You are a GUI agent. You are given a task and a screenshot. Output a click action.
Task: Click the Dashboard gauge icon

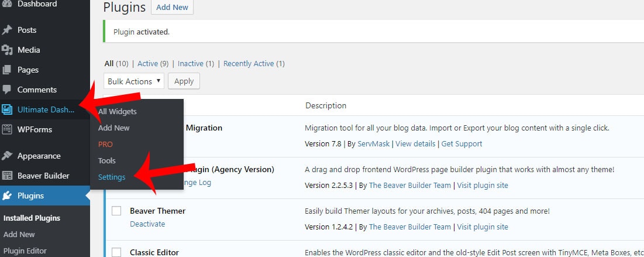coord(7,4)
